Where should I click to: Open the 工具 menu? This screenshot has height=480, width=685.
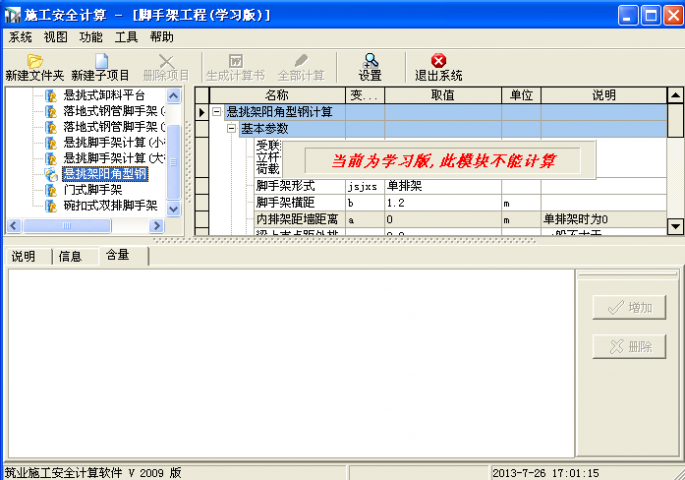pos(126,37)
